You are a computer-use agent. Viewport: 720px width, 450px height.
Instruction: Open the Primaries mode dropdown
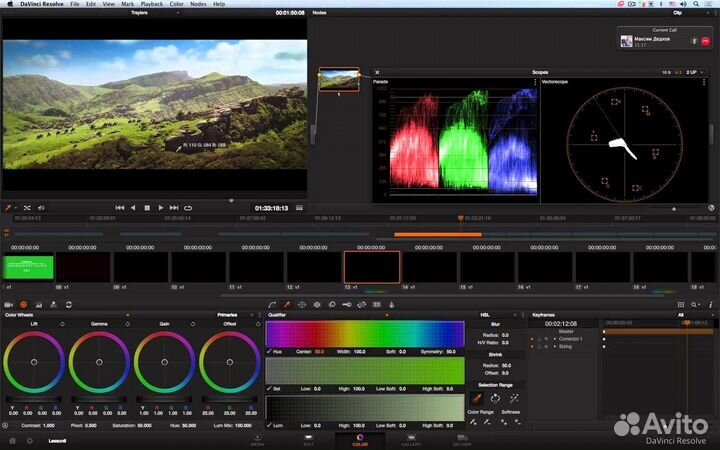click(232, 314)
